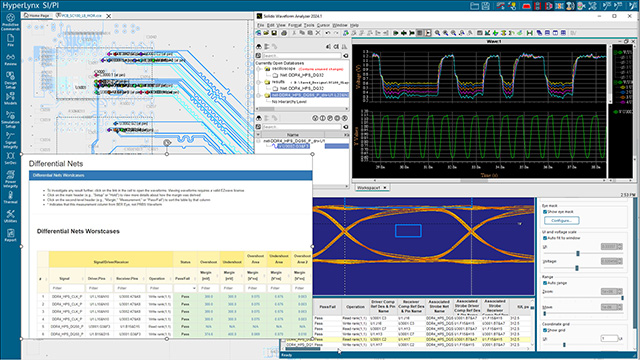Open the Models panel in sidebar
Screen dimensions: 640x360
10,98
